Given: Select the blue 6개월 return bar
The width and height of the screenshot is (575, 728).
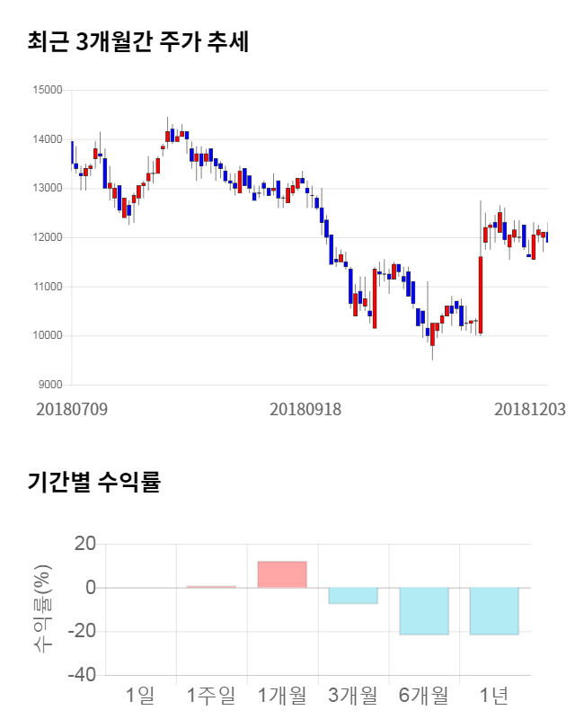Looking at the screenshot, I should click(424, 611).
